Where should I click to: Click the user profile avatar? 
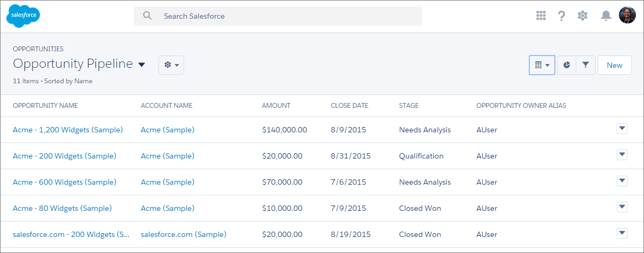627,15
